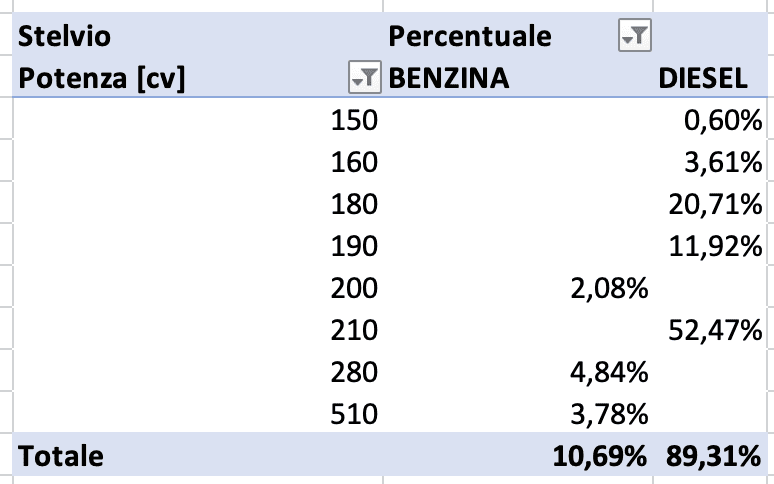Open the Potenza [cv] row filter dropdown

click(x=362, y=77)
